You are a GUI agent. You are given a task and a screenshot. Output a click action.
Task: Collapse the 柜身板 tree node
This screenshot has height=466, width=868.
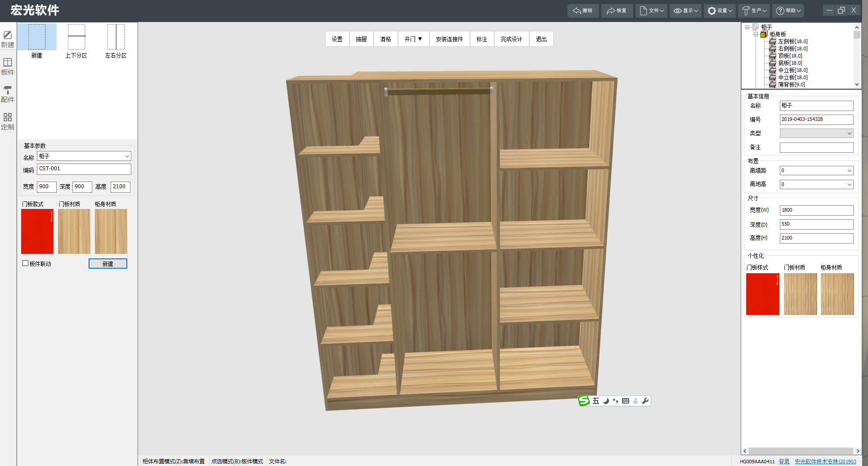tap(756, 35)
